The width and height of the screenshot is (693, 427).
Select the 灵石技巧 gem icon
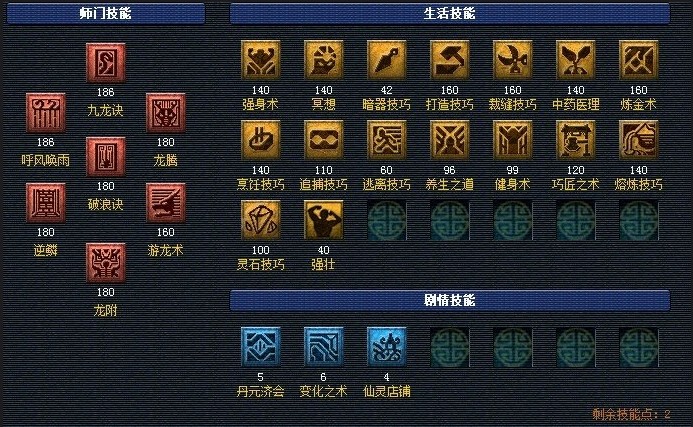pos(261,220)
